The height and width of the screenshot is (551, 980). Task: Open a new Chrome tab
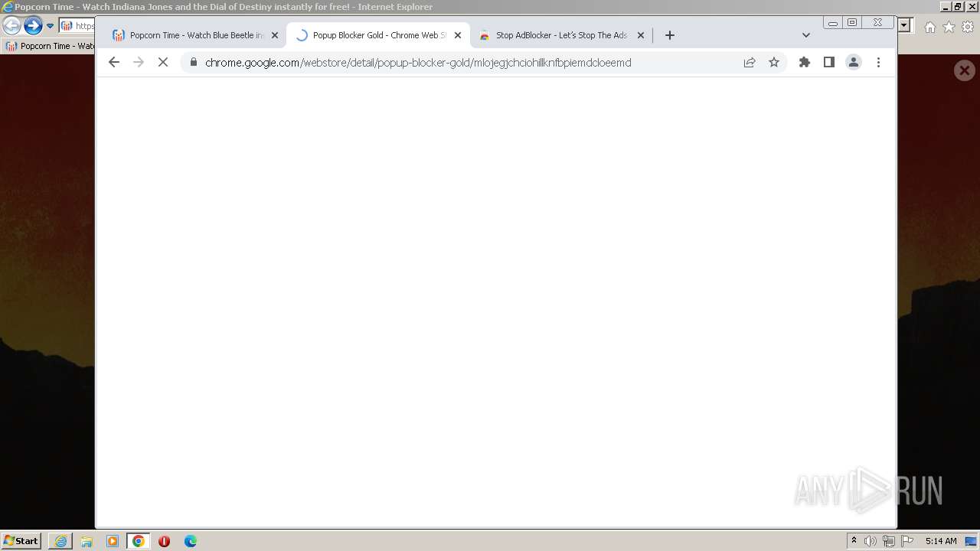click(670, 35)
